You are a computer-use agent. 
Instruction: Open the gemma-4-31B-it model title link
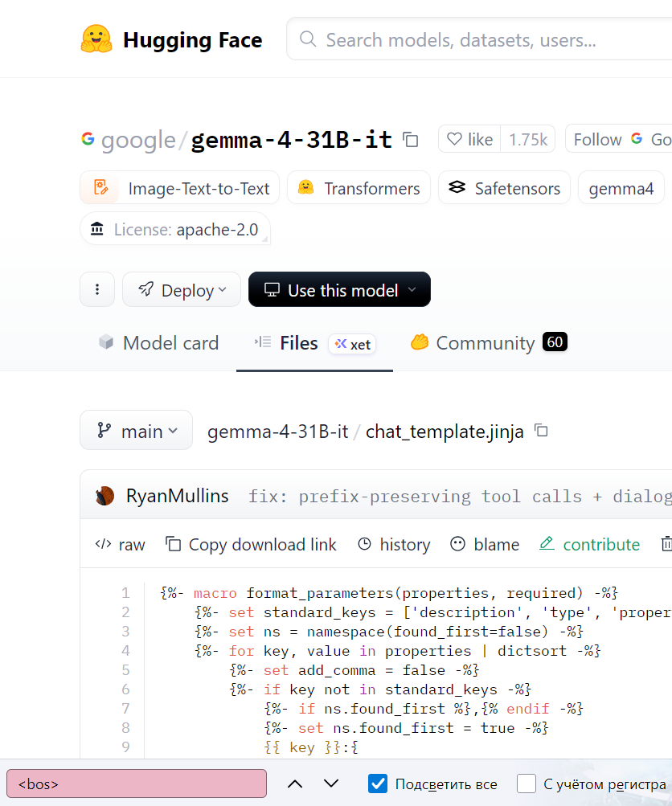[291, 140]
